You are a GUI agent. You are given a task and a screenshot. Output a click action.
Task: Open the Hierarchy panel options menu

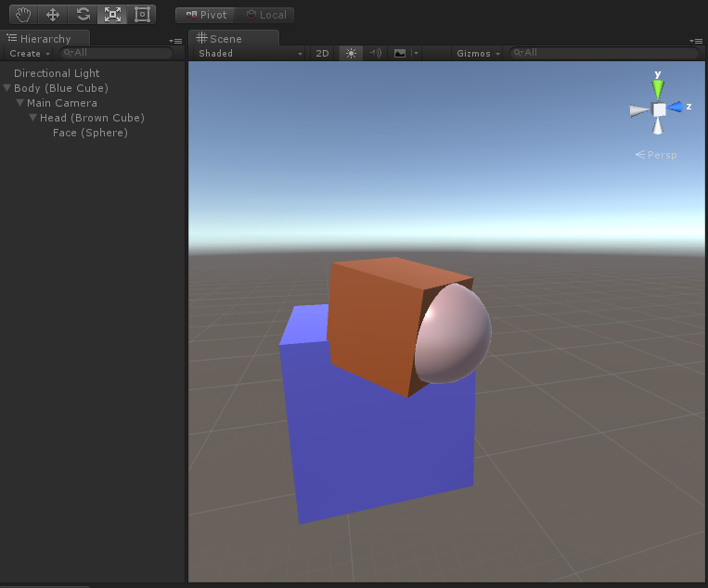click(175, 41)
